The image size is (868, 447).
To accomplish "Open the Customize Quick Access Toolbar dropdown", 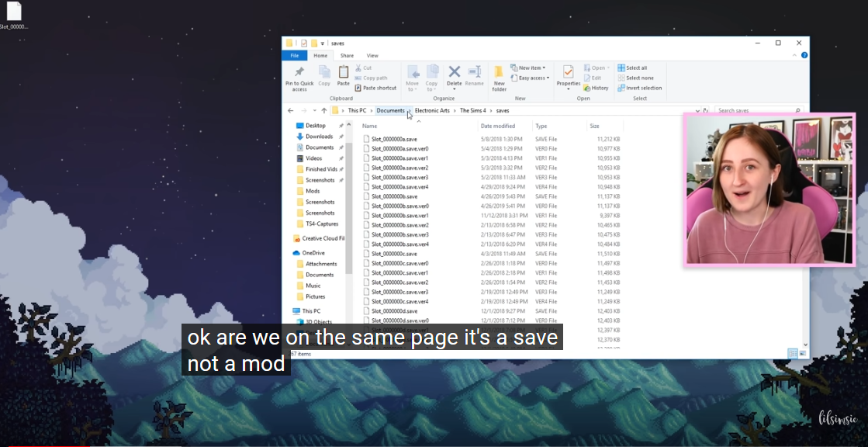I will click(x=322, y=43).
